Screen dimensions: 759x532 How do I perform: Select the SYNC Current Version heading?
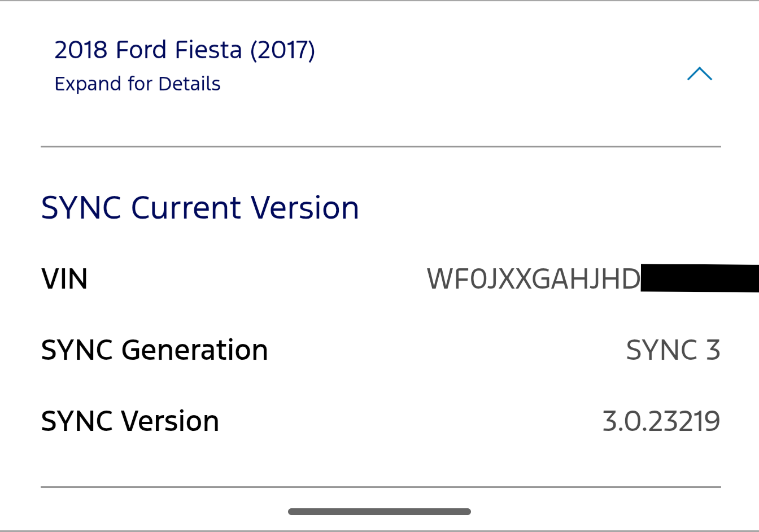[200, 208]
